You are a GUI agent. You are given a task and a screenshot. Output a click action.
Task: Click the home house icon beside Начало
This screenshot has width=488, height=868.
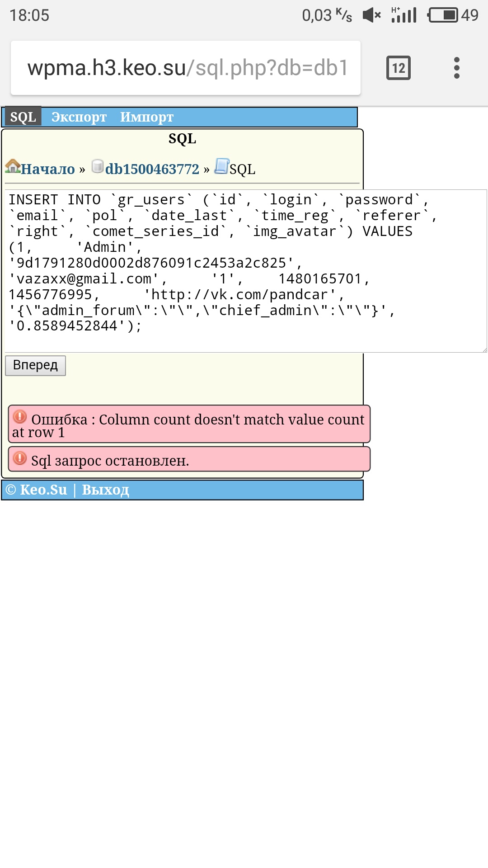(x=13, y=166)
